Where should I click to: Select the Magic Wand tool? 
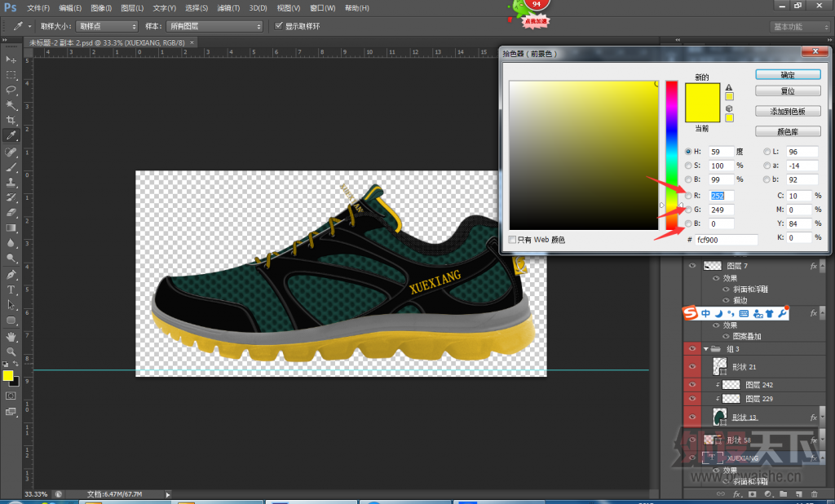coord(11,105)
